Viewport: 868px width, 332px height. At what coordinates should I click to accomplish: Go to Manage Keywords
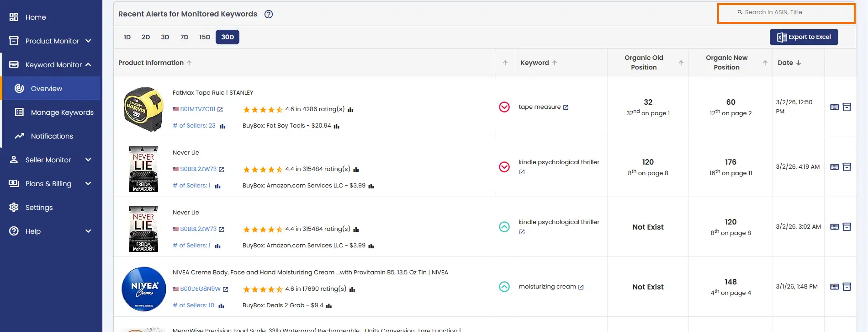click(x=62, y=112)
